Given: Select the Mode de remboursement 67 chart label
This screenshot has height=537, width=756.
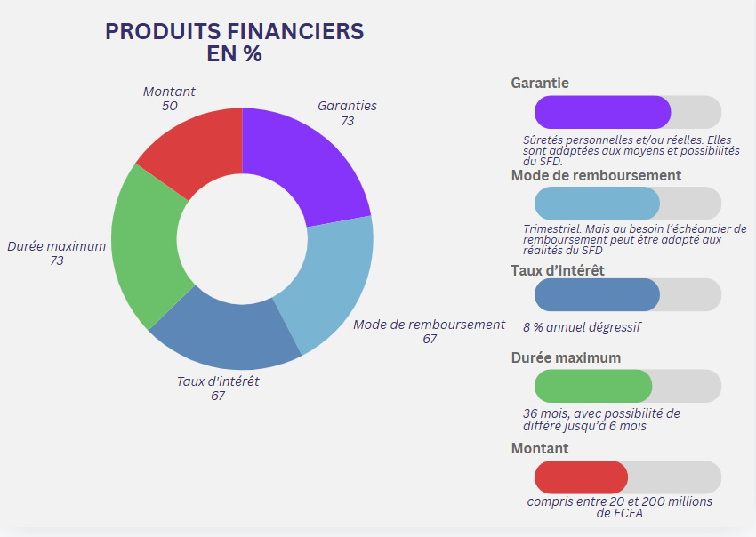Looking at the screenshot, I should pos(430,332).
